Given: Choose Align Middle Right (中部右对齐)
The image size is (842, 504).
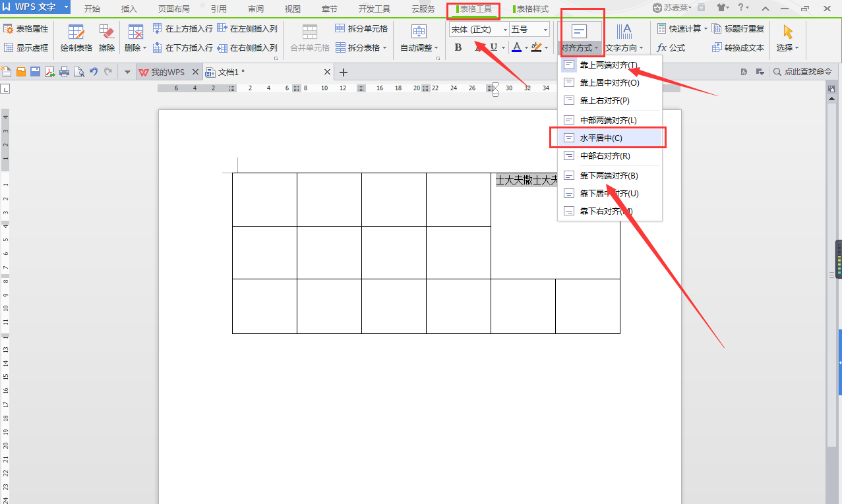Looking at the screenshot, I should click(x=610, y=155).
